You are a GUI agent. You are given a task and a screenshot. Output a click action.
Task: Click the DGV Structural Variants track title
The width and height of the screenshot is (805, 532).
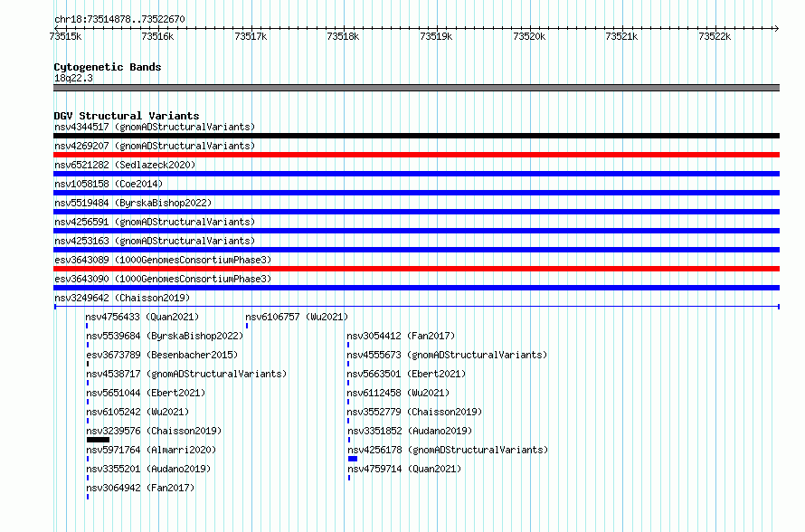(x=127, y=116)
